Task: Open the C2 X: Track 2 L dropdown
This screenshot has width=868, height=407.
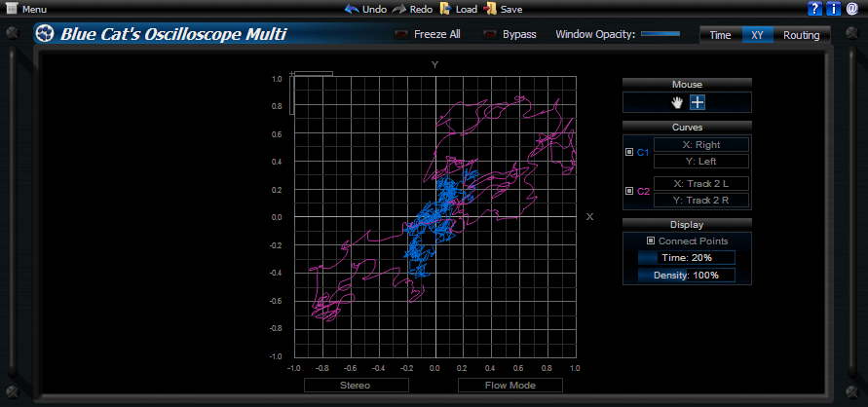Action: (x=700, y=184)
